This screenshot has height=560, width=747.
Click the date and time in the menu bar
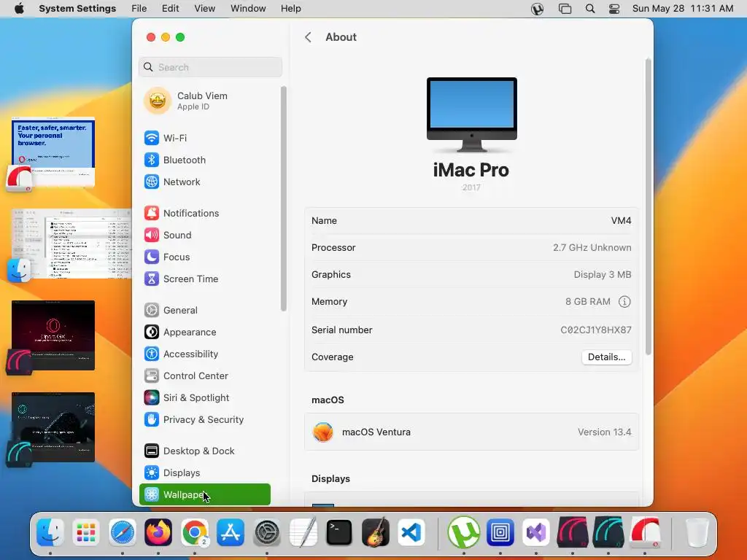(x=683, y=9)
